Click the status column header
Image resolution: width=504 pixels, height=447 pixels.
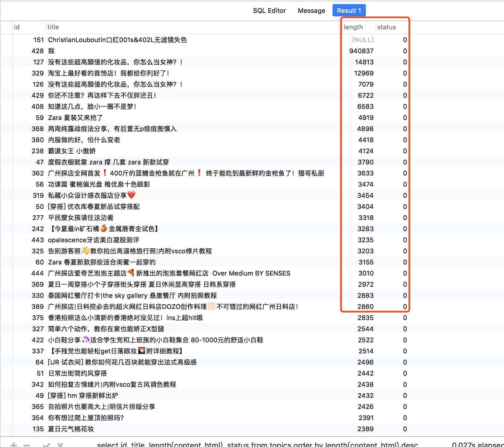[386, 27]
